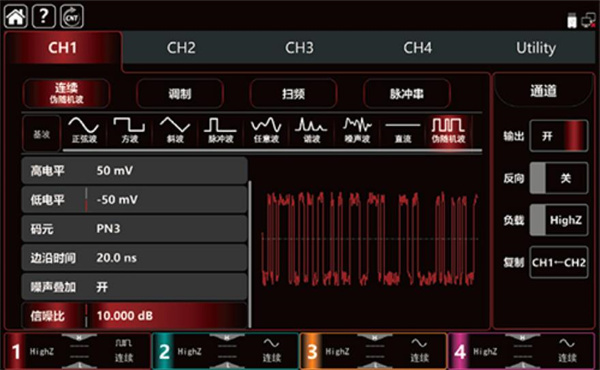The image size is (600, 370).
Task: Select the arbitrary wave (任意波) icon
Action: pyautogui.click(x=266, y=130)
